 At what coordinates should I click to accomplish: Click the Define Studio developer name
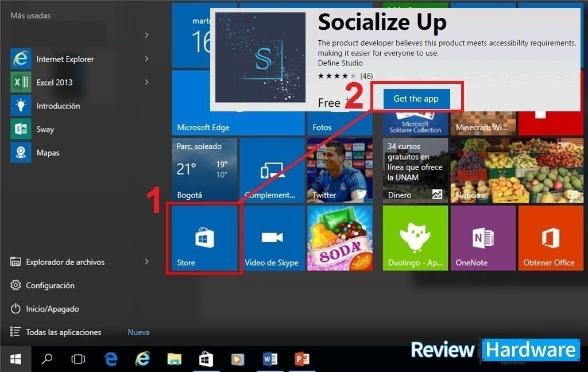[340, 63]
